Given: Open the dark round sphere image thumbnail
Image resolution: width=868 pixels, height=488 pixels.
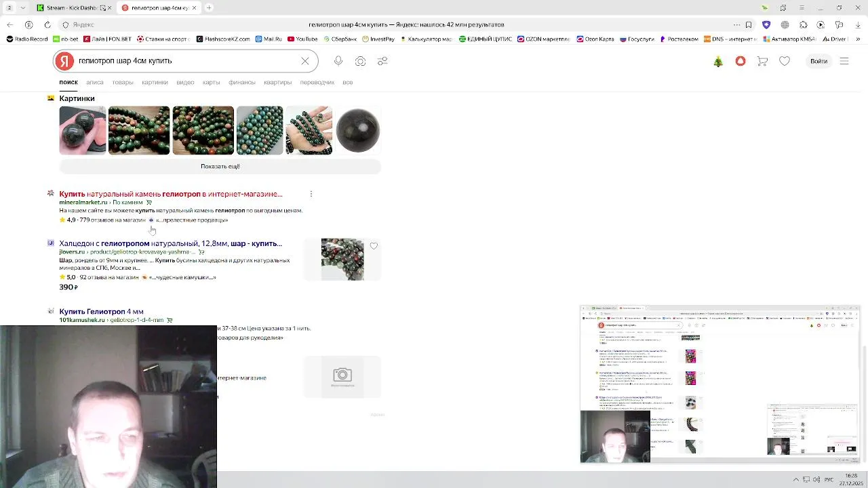Looking at the screenshot, I should pyautogui.click(x=358, y=130).
